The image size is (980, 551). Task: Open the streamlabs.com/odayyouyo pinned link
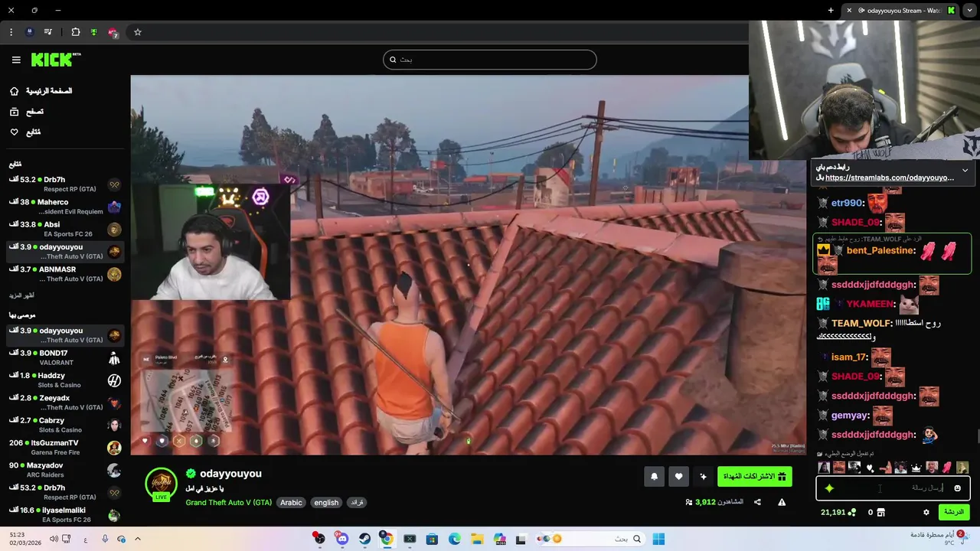click(x=890, y=178)
